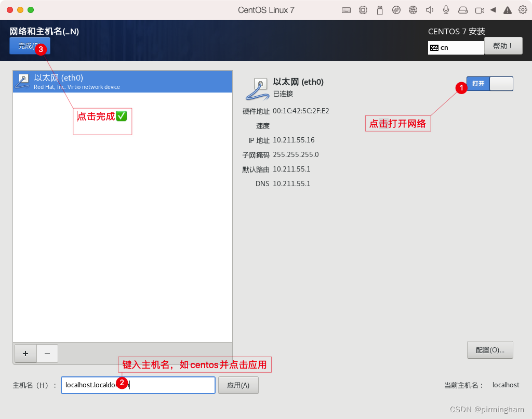This screenshot has width=532, height=419.
Task: Remove the network device with the minus button
Action: click(47, 353)
